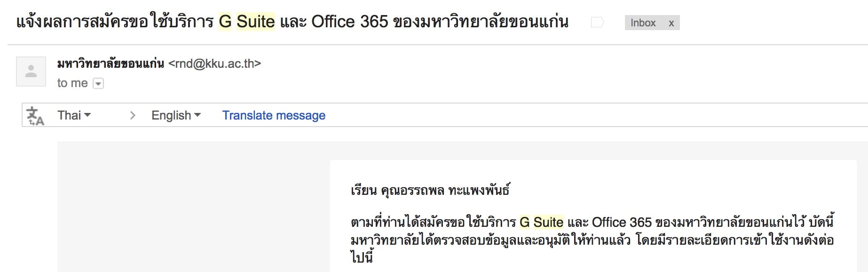Open the Thai source language dropdown
Image resolution: width=868 pixels, height=272 pixels.
[x=74, y=115]
